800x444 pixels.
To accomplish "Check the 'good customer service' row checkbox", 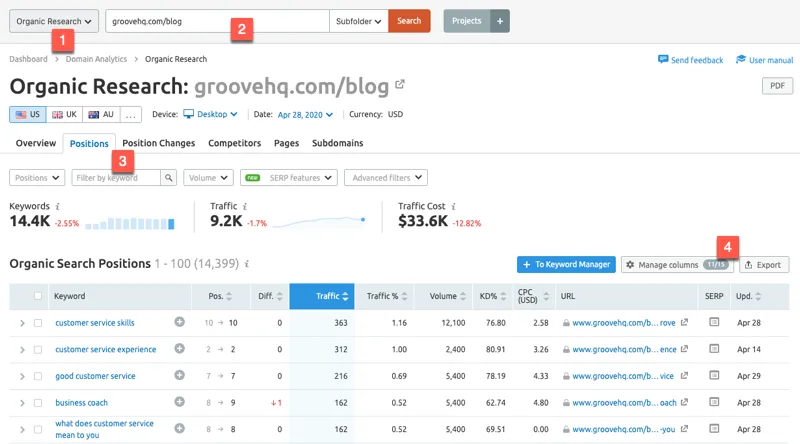I will [38, 376].
